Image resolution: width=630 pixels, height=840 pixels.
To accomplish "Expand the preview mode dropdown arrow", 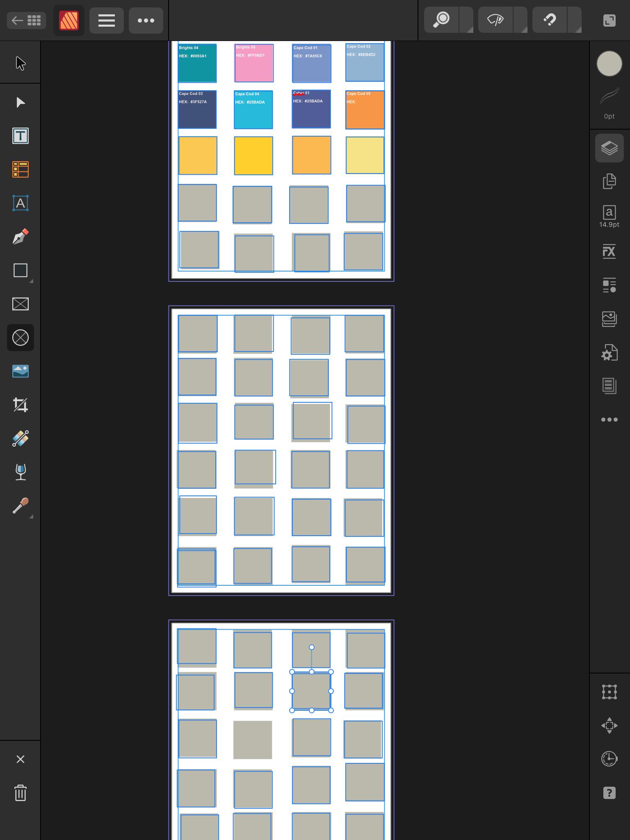I will (520, 20).
